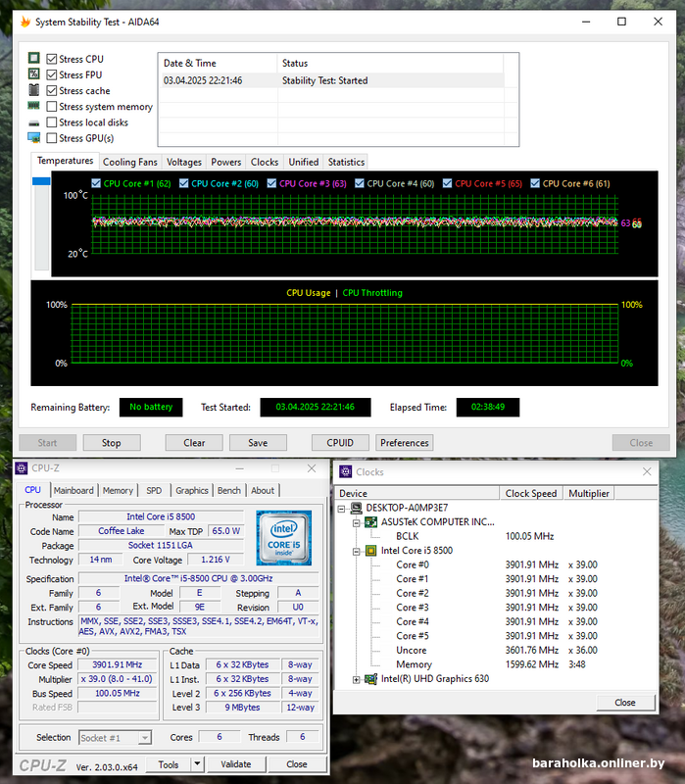Image resolution: width=685 pixels, height=784 pixels.
Task: Collapse the ASUSTeK COMPUTER INC node
Action: pos(357,523)
